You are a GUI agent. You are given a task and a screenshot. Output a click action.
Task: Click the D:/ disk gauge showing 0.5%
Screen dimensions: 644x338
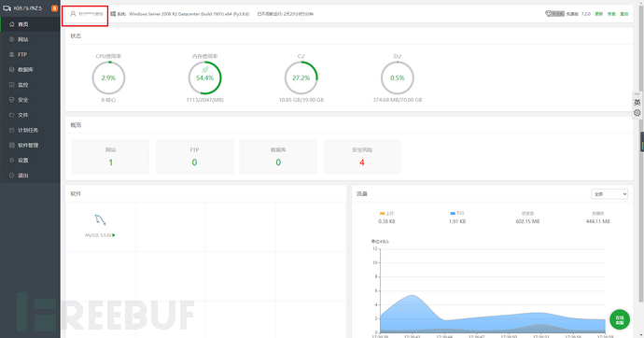[398, 77]
